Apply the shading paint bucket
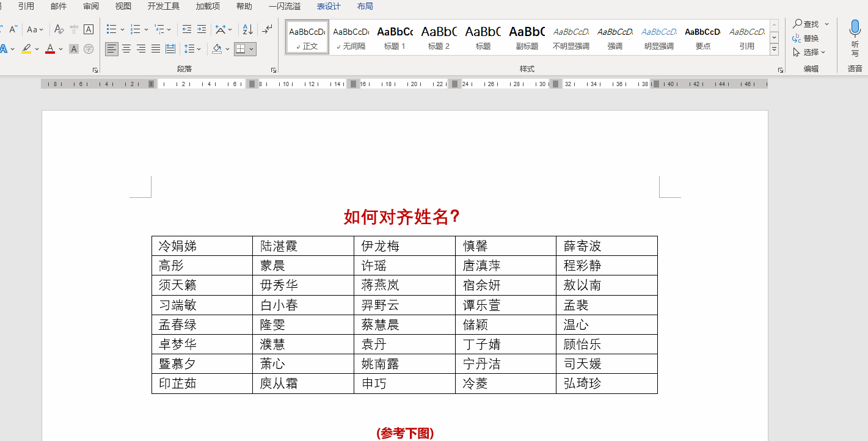 [x=217, y=49]
